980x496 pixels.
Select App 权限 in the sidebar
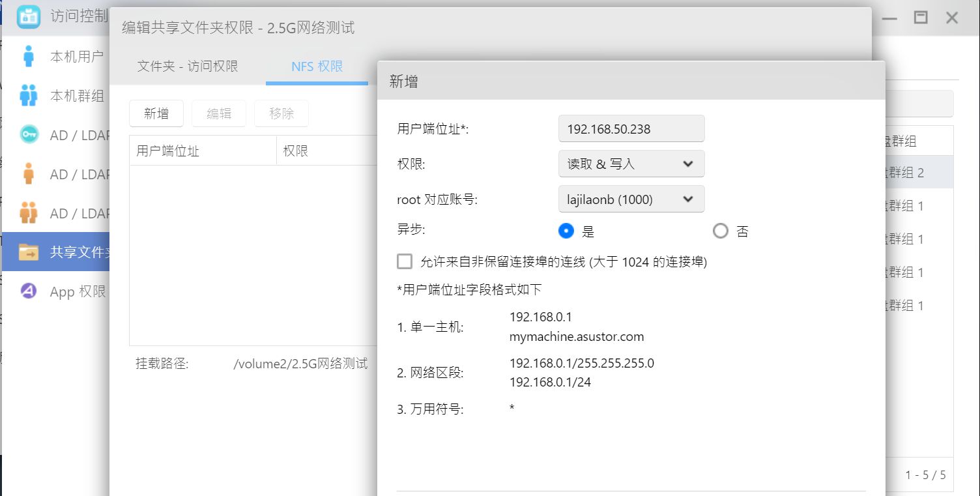(x=56, y=291)
